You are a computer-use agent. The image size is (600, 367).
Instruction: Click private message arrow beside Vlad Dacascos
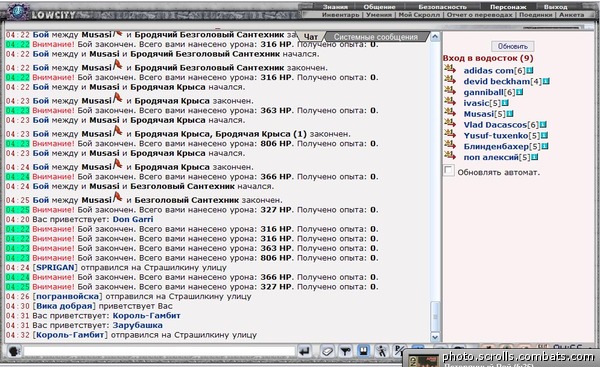[x=450, y=123]
